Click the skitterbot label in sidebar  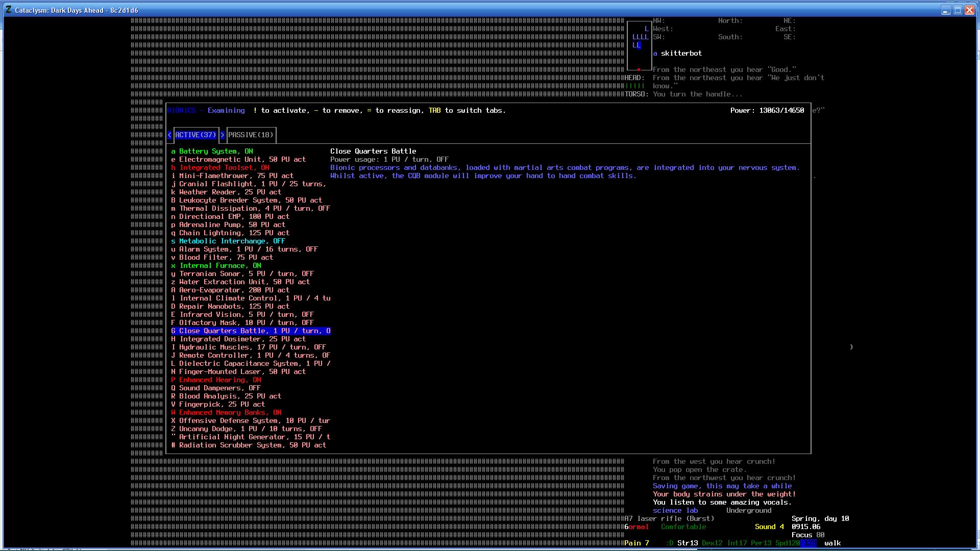(681, 54)
